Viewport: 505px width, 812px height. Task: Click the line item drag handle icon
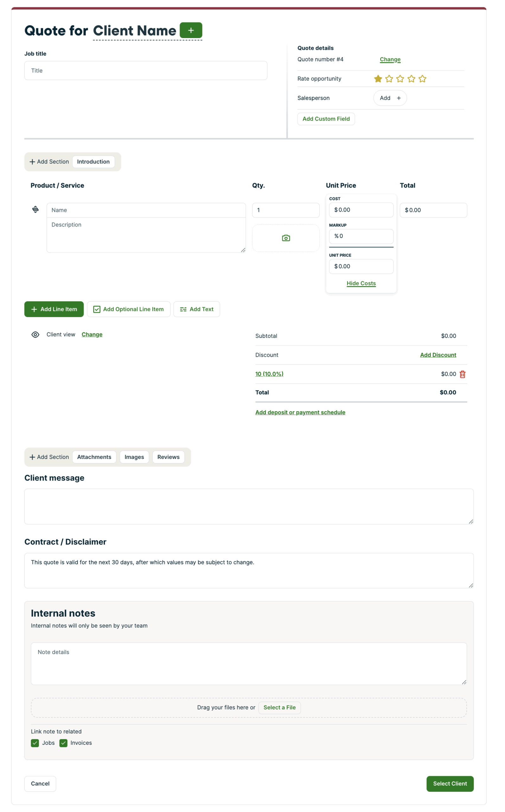point(35,210)
